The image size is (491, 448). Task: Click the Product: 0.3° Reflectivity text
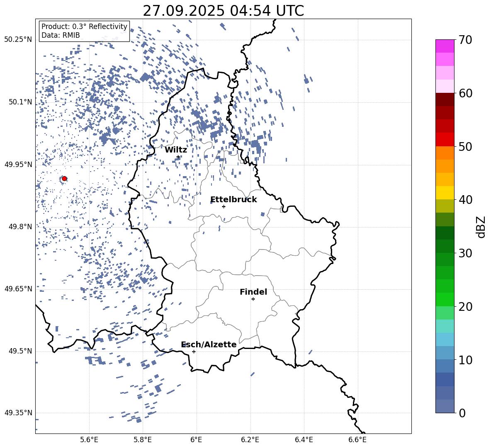point(84,27)
